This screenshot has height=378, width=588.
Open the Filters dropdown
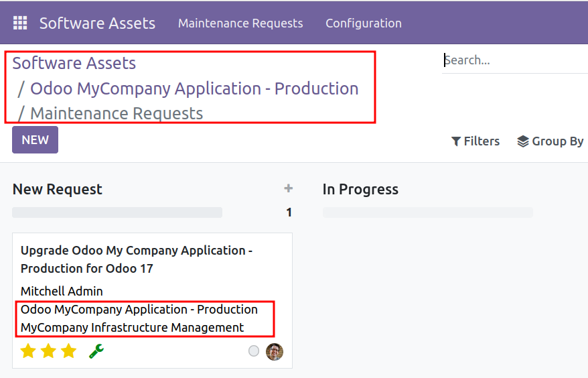click(475, 141)
